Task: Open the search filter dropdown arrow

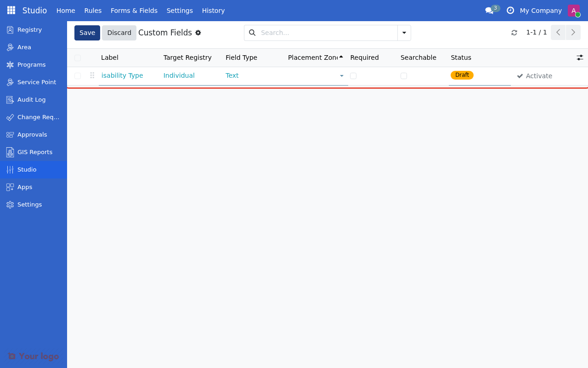Action: coord(404,33)
